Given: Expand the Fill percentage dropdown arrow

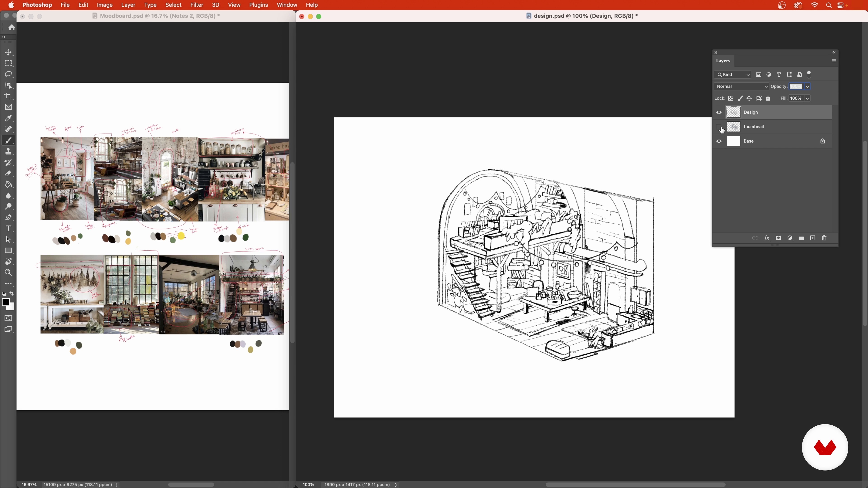Looking at the screenshot, I should 807,98.
